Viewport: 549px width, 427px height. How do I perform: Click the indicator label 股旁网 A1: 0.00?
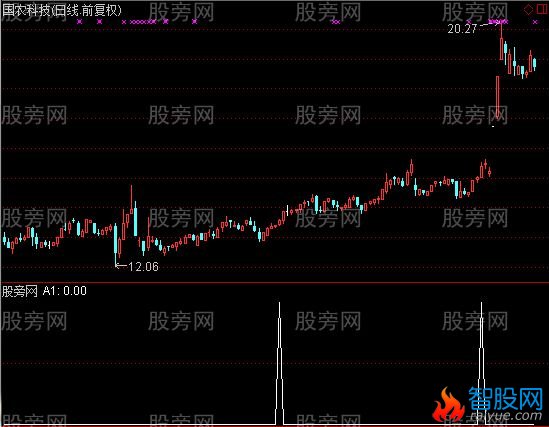click(x=44, y=291)
